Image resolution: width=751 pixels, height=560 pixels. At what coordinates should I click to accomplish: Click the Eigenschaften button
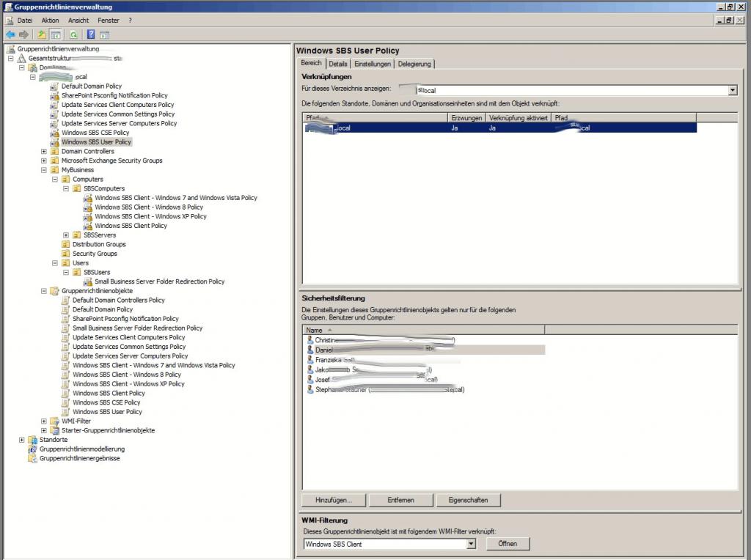pos(469,500)
